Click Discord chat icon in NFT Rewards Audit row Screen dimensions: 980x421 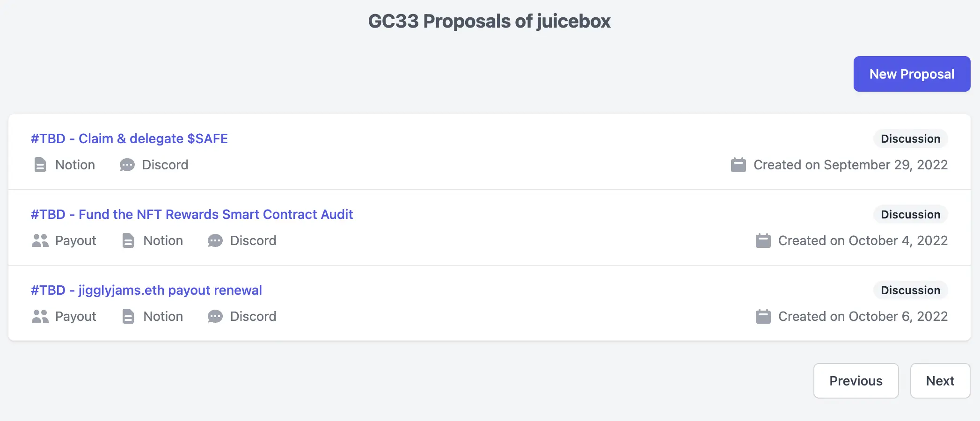pyautogui.click(x=215, y=240)
